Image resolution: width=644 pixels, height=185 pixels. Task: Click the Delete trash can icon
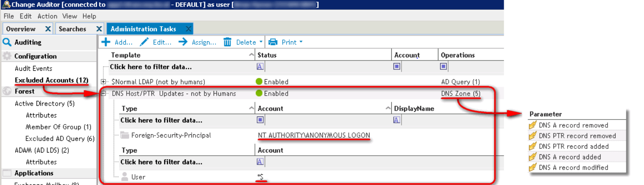click(x=227, y=42)
